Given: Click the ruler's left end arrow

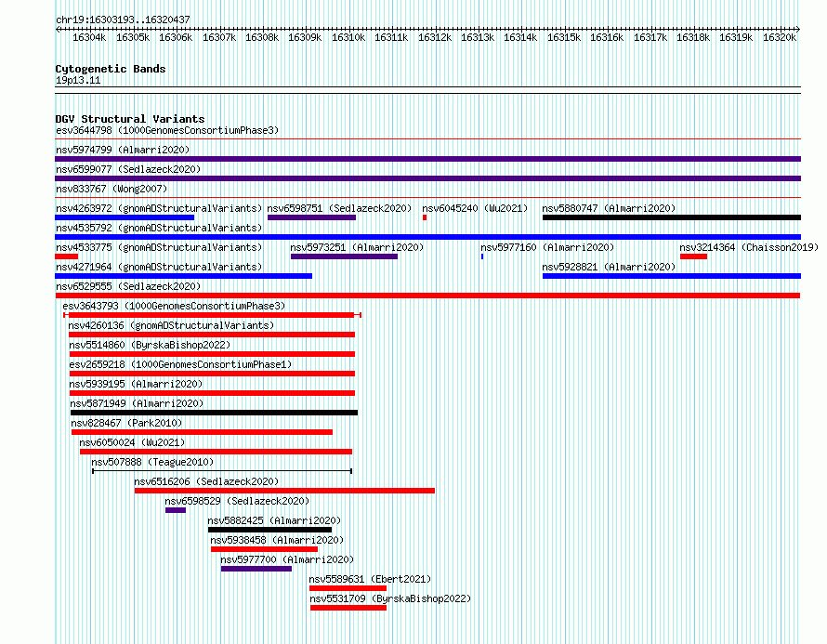Looking at the screenshot, I should [x=58, y=30].
